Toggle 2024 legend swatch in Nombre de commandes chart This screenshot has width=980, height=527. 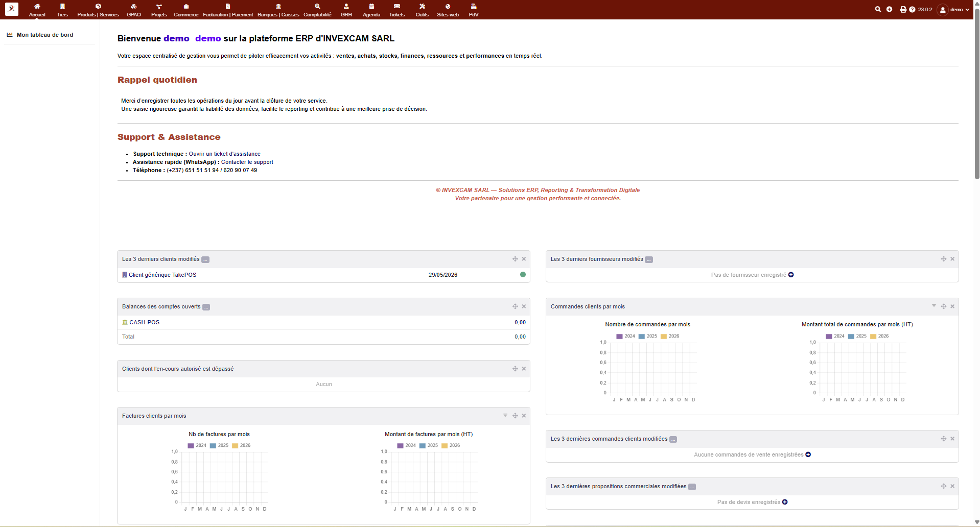tap(619, 337)
